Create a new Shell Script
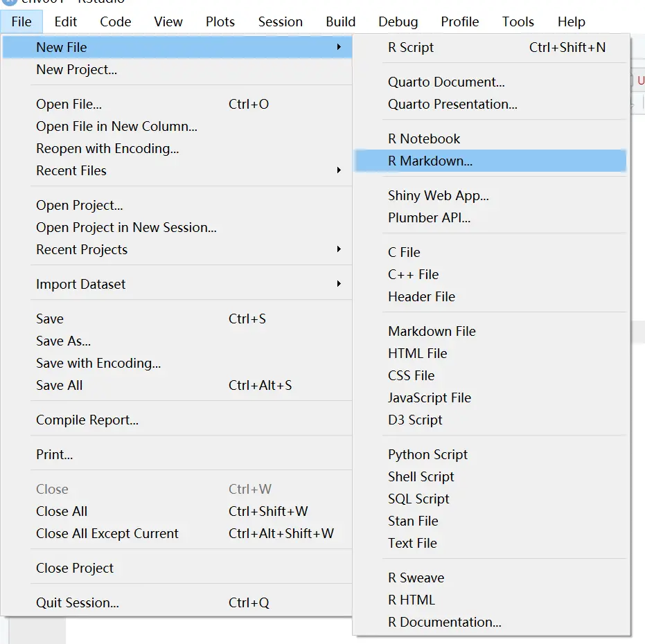The height and width of the screenshot is (644, 645). click(x=491, y=476)
